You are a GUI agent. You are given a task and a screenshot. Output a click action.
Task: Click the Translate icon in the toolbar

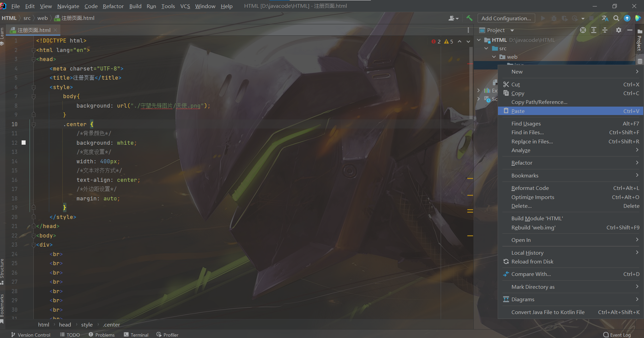pos(605,18)
